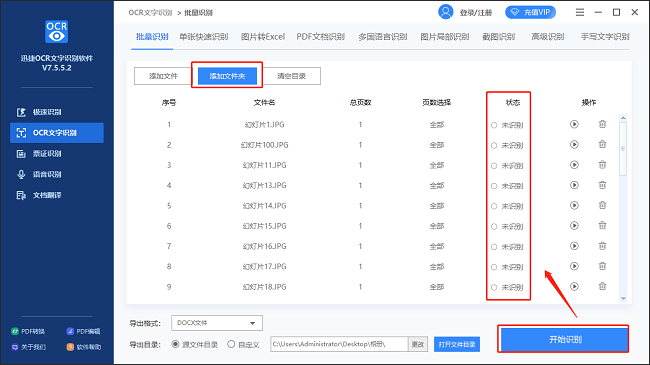Screen dimensions: 650x365
Task: Select status radio for 幻灯片13.JPG
Action: (494, 186)
